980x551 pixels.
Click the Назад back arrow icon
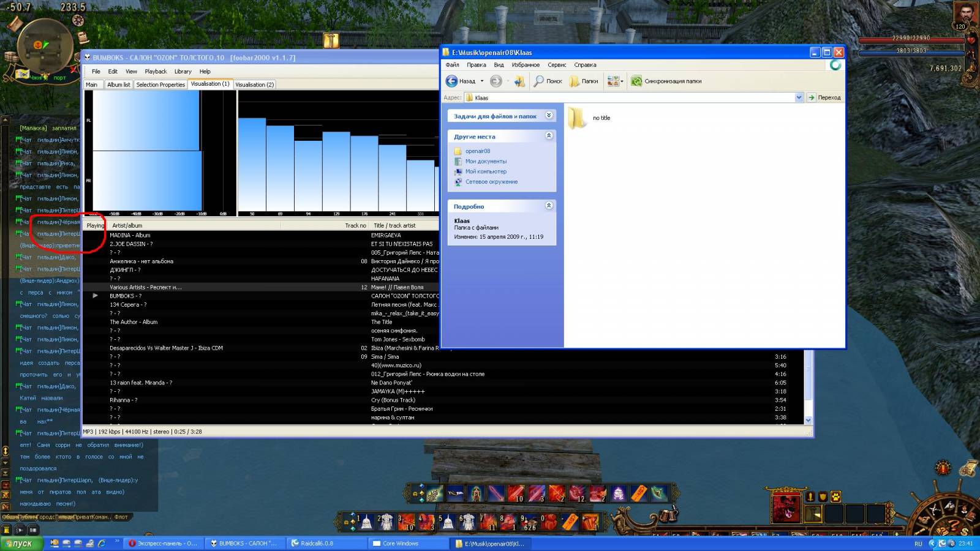pos(451,81)
